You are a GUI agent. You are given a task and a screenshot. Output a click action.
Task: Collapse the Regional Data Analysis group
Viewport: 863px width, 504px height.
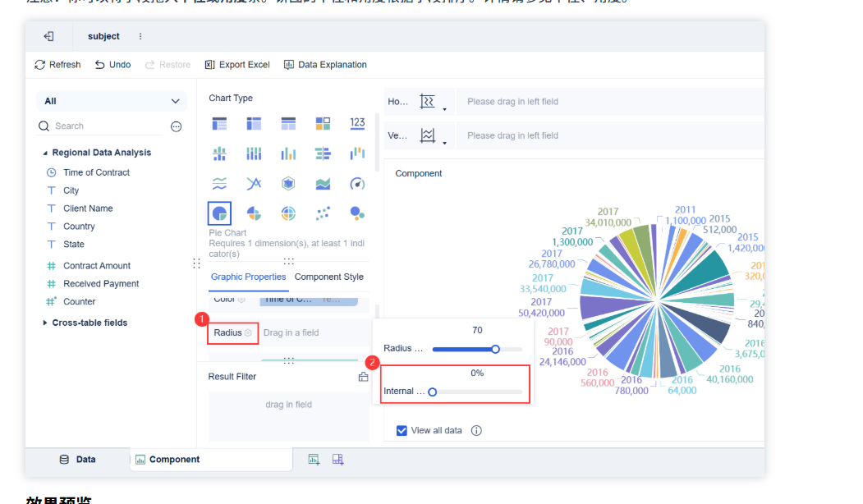45,153
